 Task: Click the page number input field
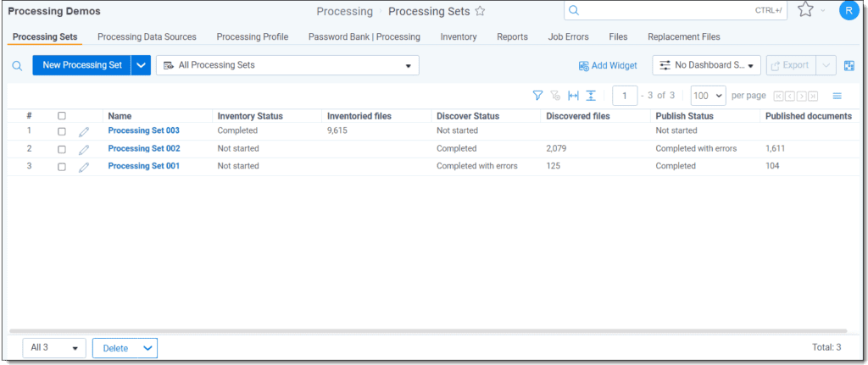[625, 96]
